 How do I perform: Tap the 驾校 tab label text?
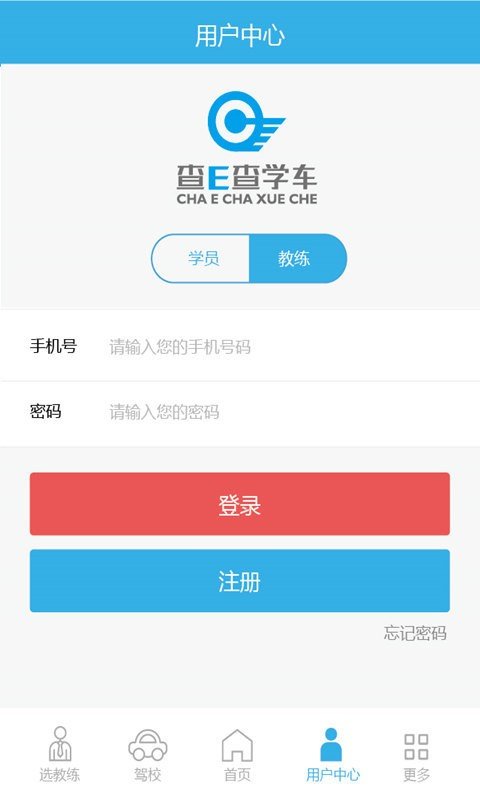pyautogui.click(x=147, y=775)
